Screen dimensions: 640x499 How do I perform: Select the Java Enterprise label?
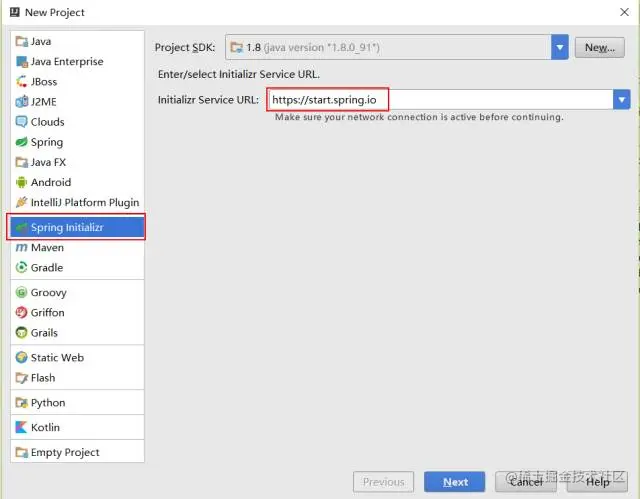coord(67,62)
